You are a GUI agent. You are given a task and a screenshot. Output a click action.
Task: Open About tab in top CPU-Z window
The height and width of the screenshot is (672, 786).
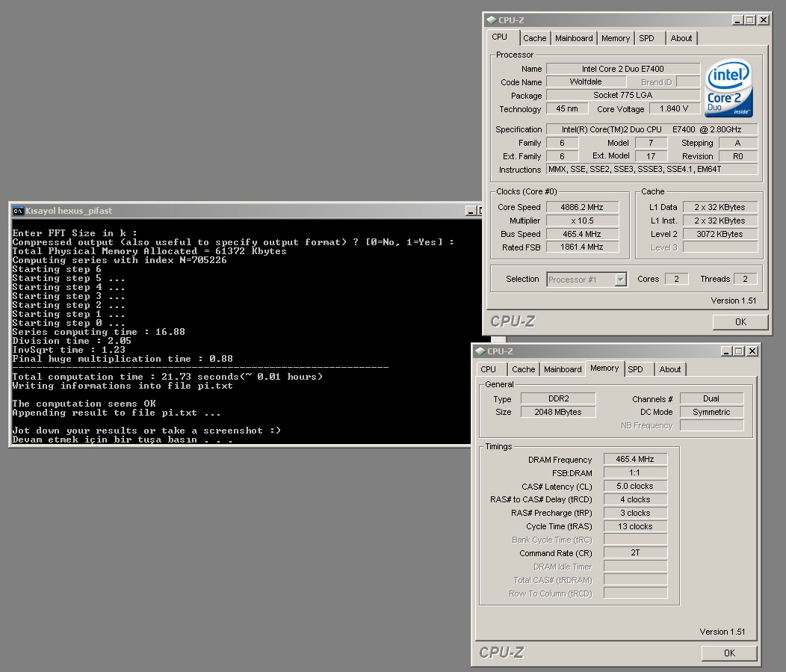(x=681, y=38)
